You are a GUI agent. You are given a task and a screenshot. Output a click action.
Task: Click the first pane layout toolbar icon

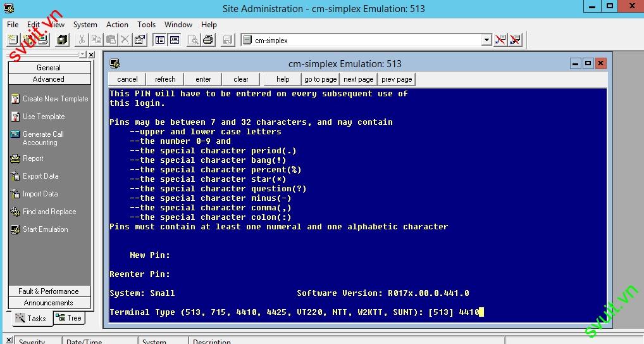[x=160, y=40]
